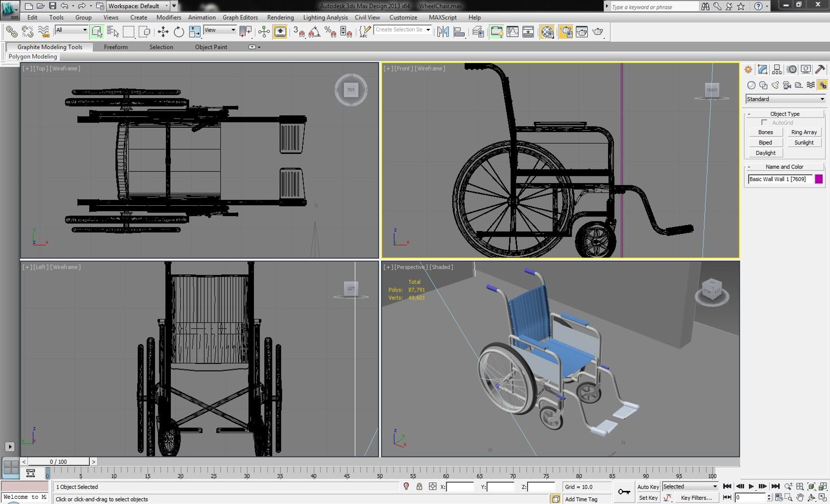Select the Select and Link tool
830x504 pixels.
[12, 32]
